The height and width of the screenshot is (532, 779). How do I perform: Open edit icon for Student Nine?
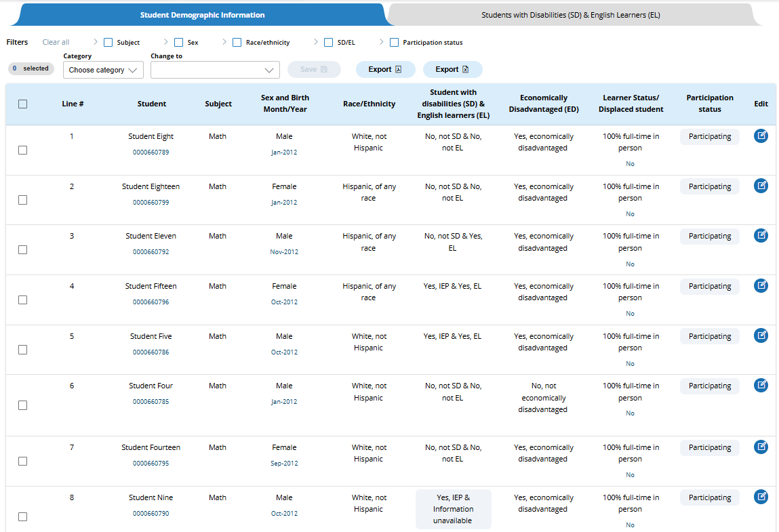pyautogui.click(x=761, y=497)
